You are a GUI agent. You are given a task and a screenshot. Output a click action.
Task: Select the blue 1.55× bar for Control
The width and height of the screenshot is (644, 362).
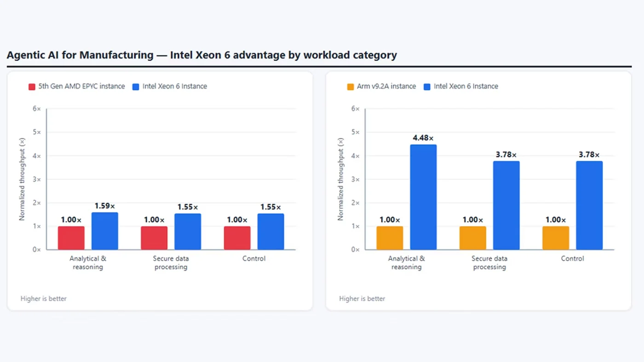[x=271, y=232]
